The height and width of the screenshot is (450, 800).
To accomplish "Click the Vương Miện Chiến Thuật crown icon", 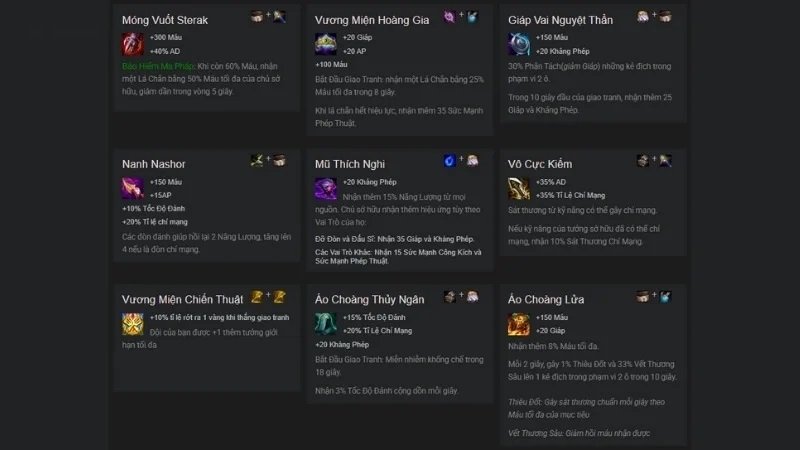I will (x=133, y=324).
